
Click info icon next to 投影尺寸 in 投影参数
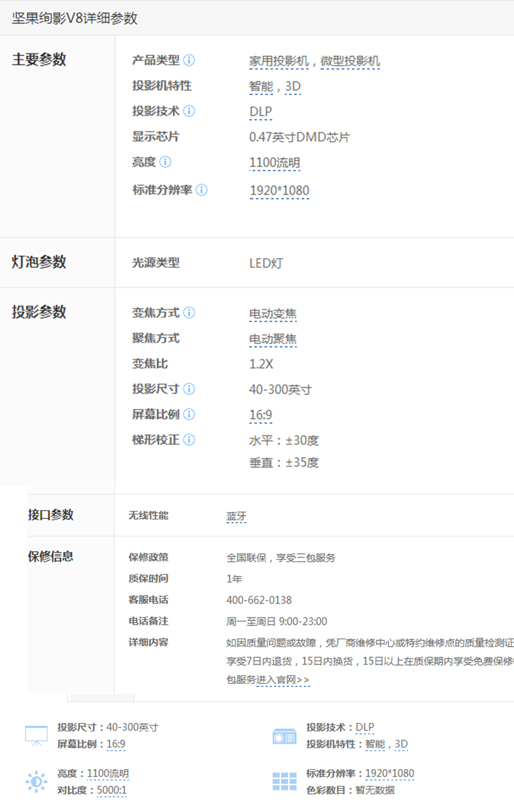(x=189, y=389)
